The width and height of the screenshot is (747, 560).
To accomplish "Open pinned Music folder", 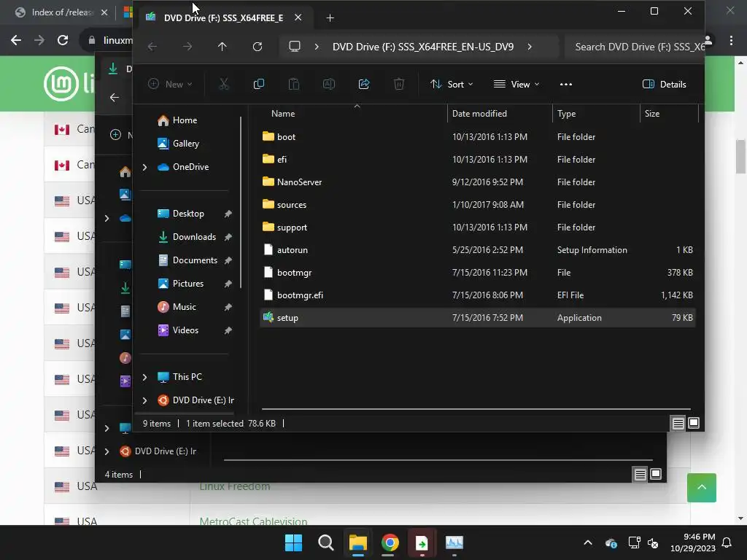I will (x=184, y=307).
